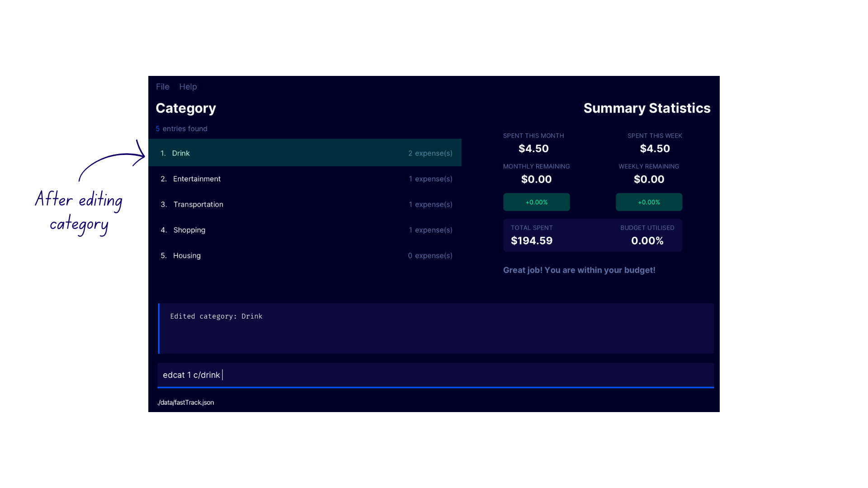This screenshot has height=488, width=868.
Task: Click the weekly +0.00% change badge
Action: point(649,202)
